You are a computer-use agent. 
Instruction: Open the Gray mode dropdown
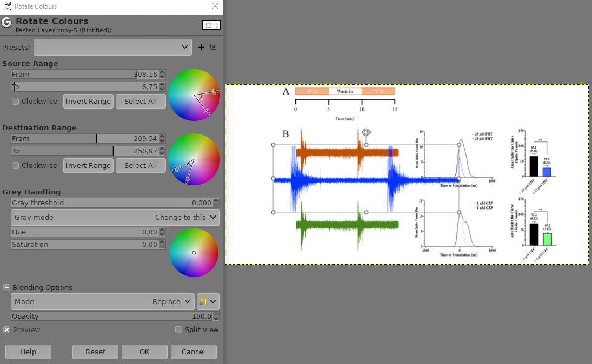pyautogui.click(x=115, y=217)
